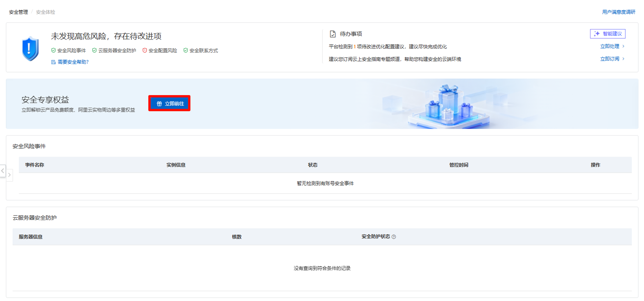Viewport: 644px width, 301px height.
Task: Click the green check icon beside 安全联系方式
Action: [185, 50]
